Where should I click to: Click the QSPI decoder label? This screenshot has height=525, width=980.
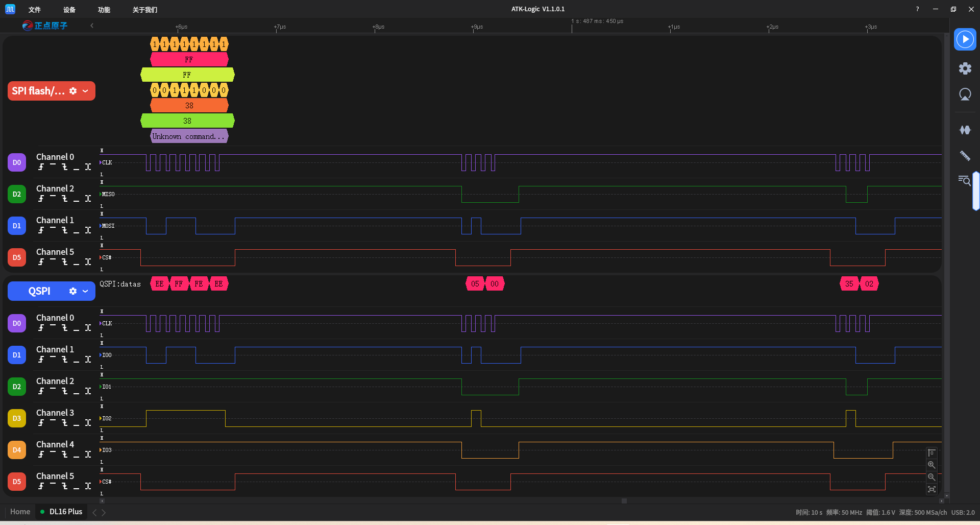click(x=39, y=291)
